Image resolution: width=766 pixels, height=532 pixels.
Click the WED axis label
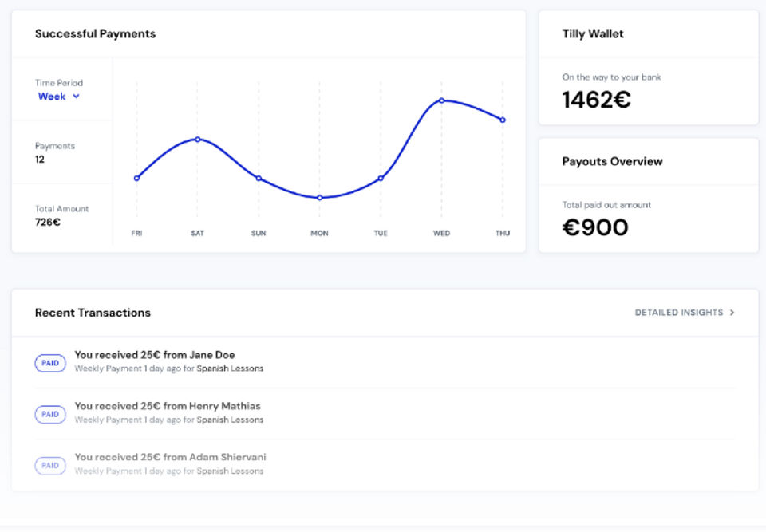tap(441, 234)
